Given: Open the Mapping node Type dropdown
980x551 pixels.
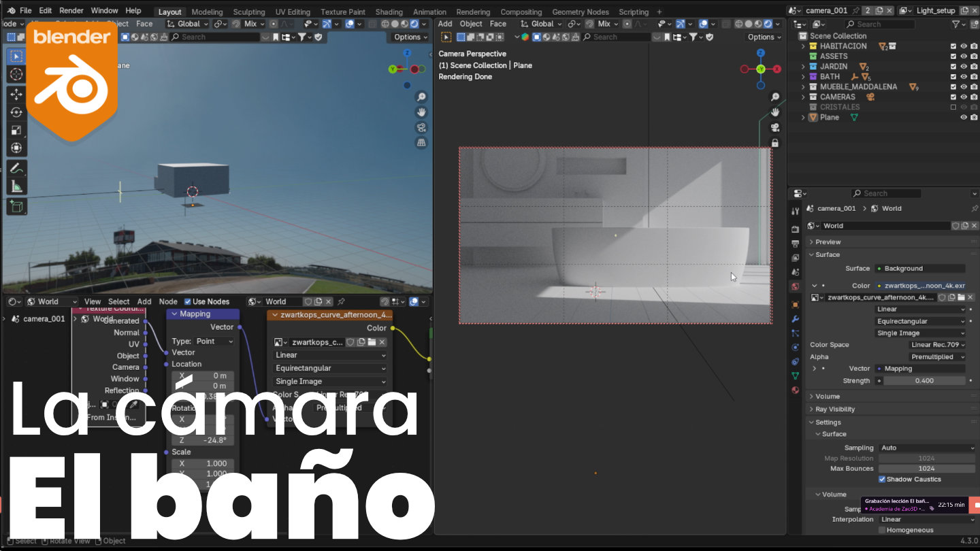Looking at the screenshot, I should pos(214,341).
